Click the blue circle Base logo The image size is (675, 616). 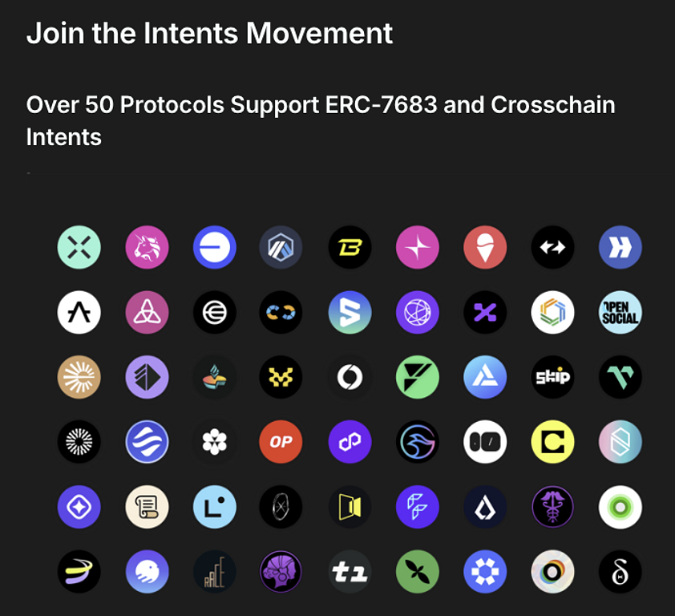214,247
